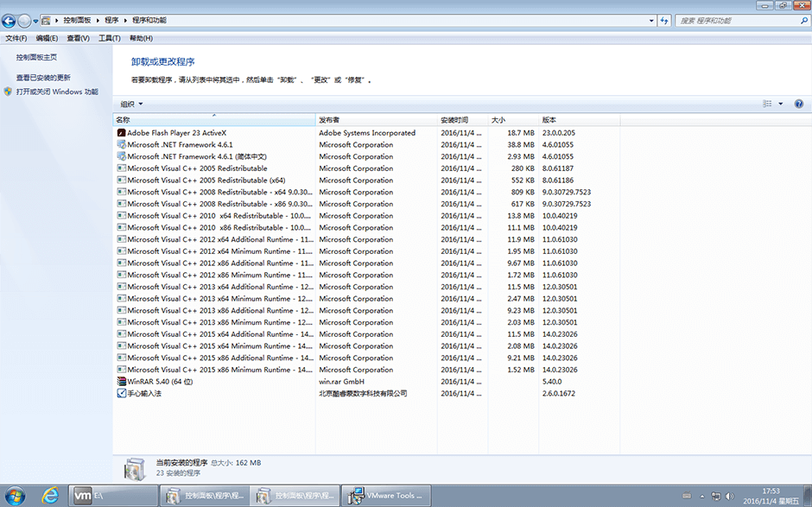
Task: Click the shield icon beside Windows 功能
Action: [x=8, y=92]
